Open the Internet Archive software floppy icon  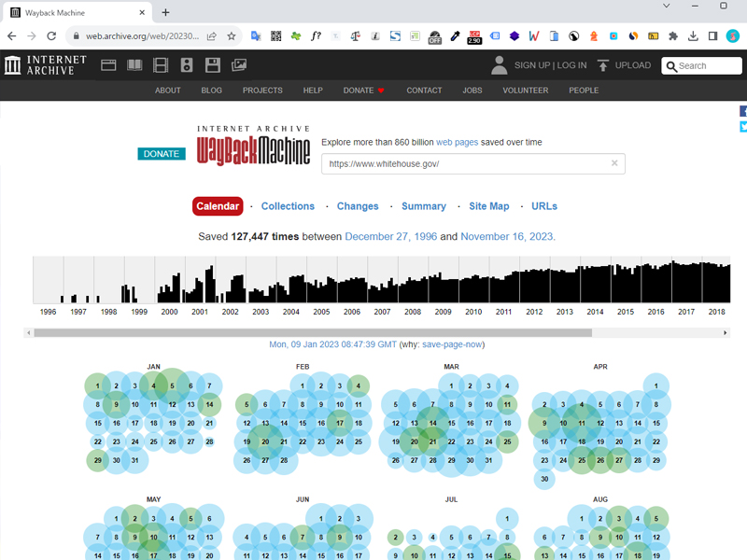pos(213,65)
